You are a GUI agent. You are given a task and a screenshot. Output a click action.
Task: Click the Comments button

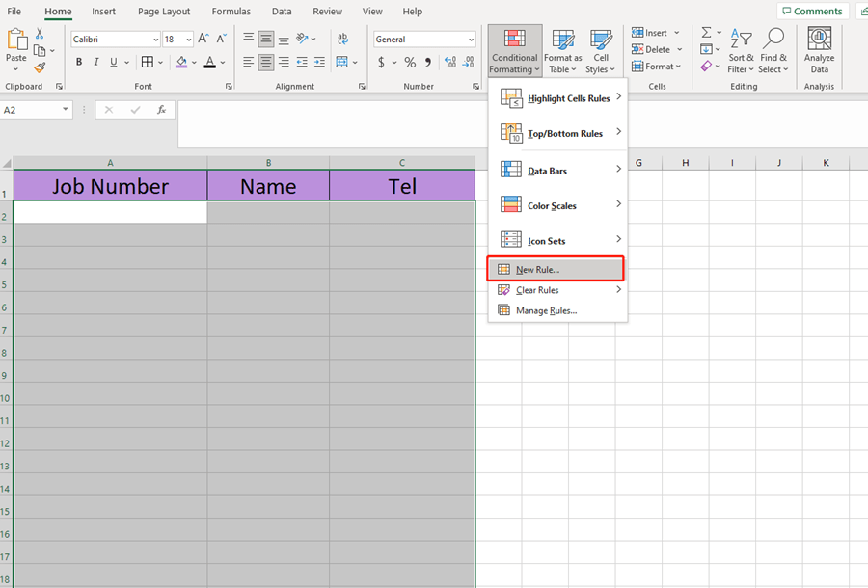coord(812,11)
